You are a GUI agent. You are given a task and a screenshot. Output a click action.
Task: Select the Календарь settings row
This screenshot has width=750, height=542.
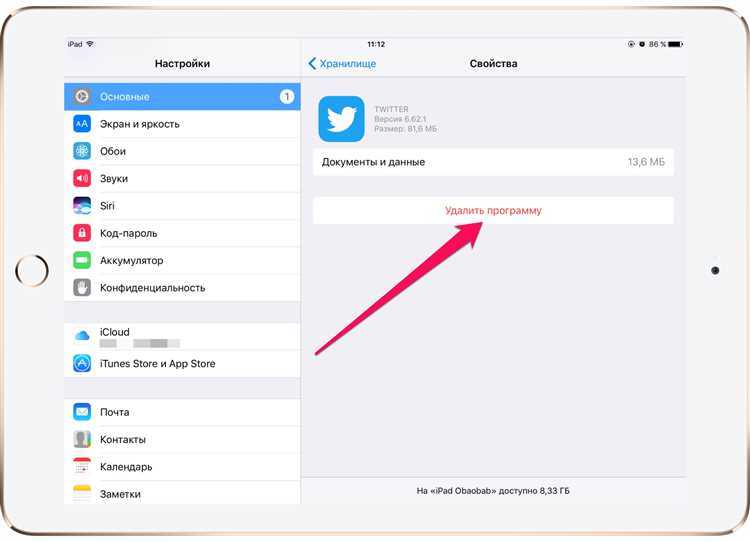click(182, 466)
